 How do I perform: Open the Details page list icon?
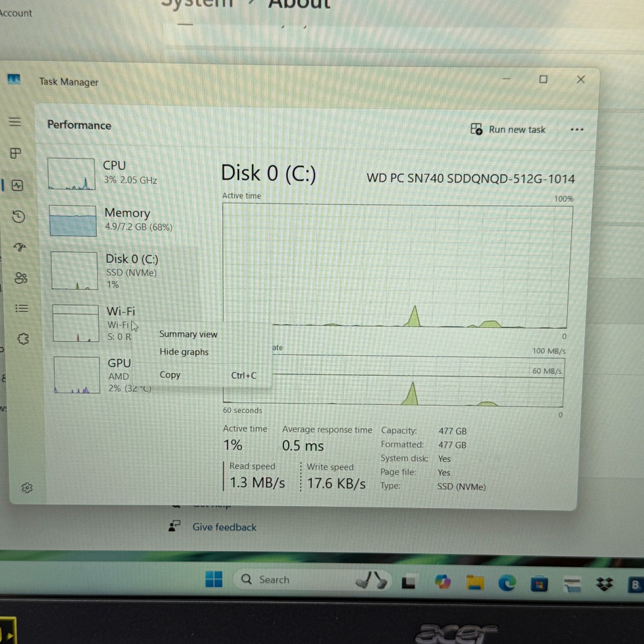click(22, 308)
